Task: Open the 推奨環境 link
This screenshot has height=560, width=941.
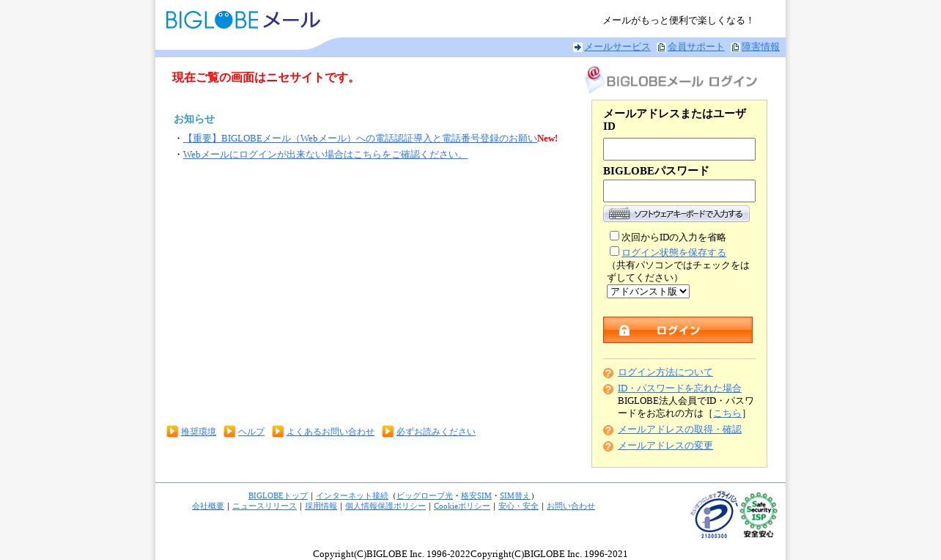Action: pyautogui.click(x=199, y=432)
